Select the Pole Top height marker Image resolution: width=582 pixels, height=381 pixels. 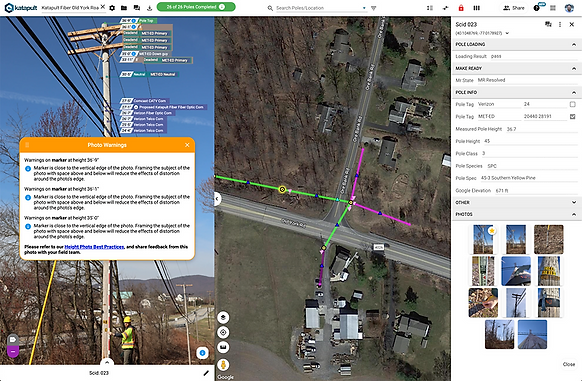point(139,21)
